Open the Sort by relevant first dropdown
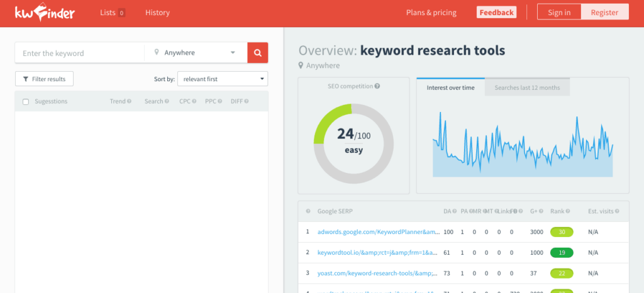This screenshot has height=293, width=644. click(x=223, y=79)
